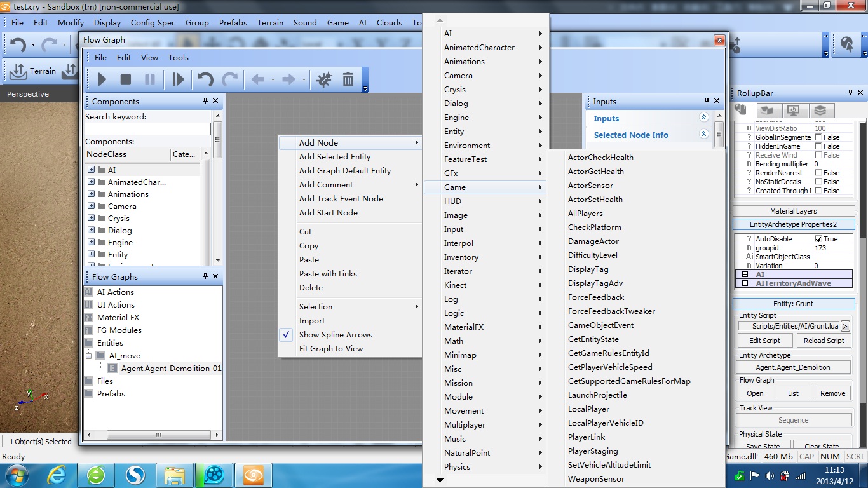This screenshot has height=488, width=868.
Task: Collapse the AI_move tree node
Action: coord(89,356)
